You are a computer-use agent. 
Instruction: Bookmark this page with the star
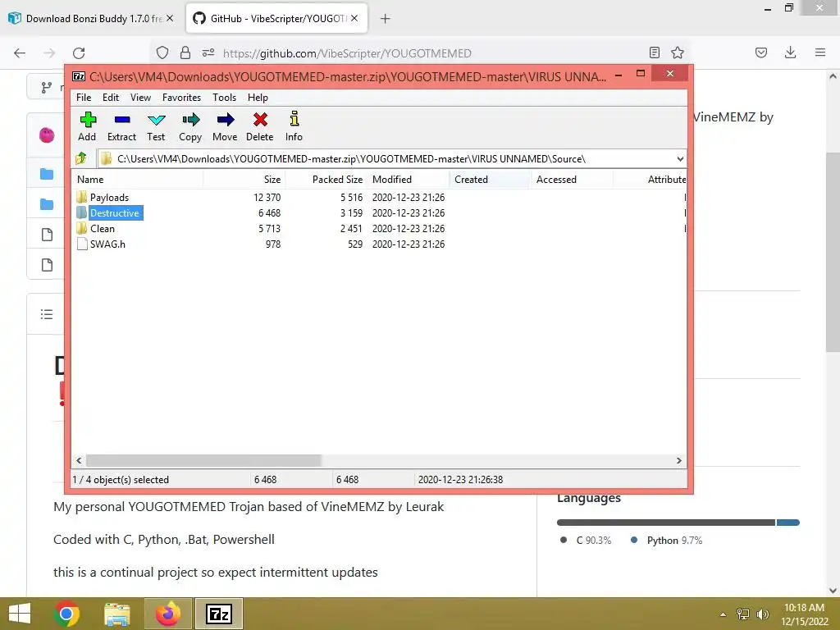tap(678, 52)
